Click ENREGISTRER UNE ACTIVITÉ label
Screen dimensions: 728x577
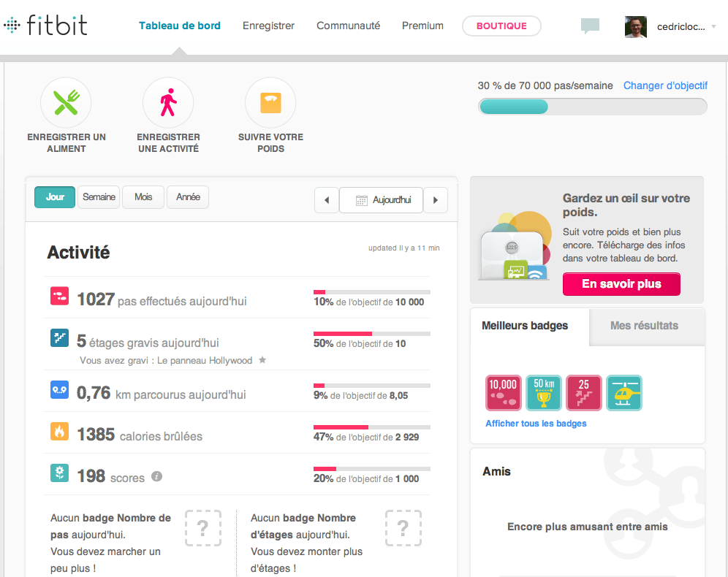pos(169,143)
